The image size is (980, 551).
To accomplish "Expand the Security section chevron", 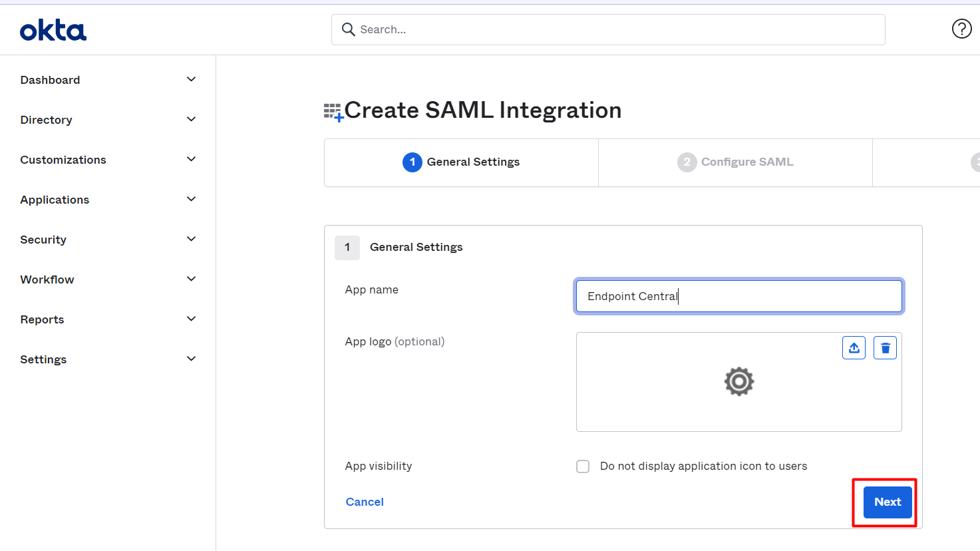I will click(x=191, y=240).
